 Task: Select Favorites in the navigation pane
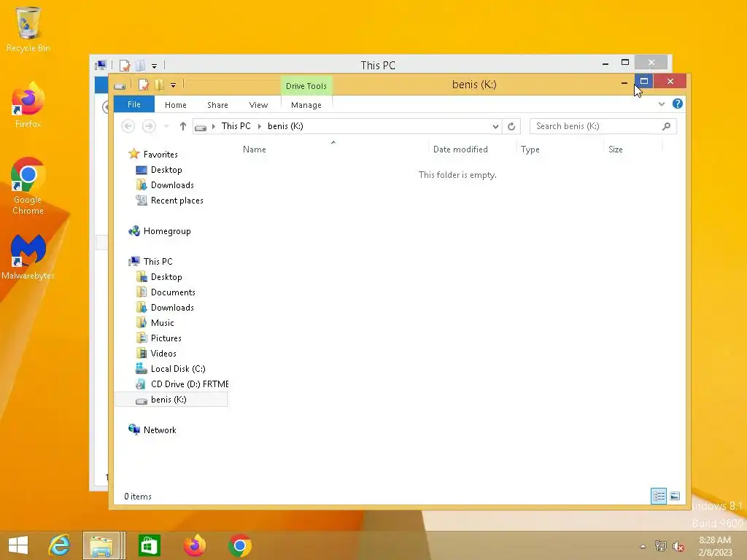160,155
